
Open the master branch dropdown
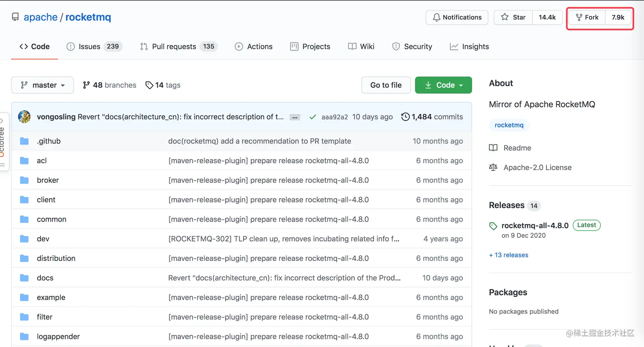[x=42, y=85]
